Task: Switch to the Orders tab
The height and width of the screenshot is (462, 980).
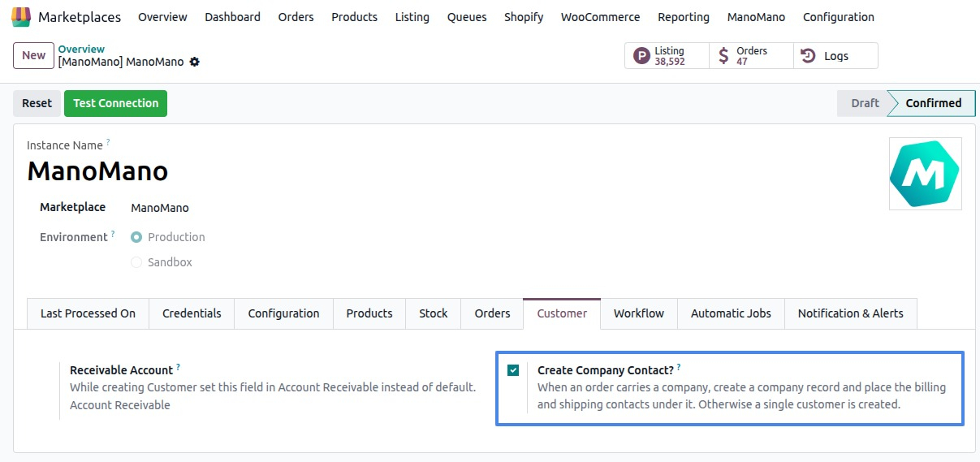Action: pos(492,313)
